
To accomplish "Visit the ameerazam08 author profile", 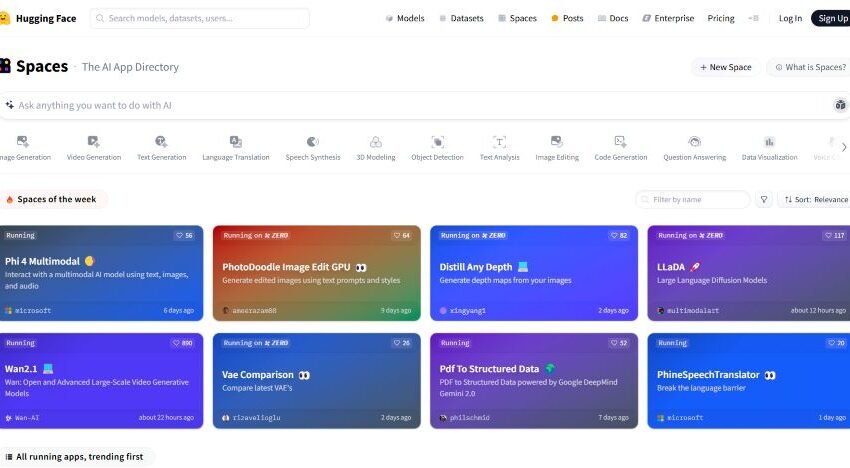I will tap(249, 311).
